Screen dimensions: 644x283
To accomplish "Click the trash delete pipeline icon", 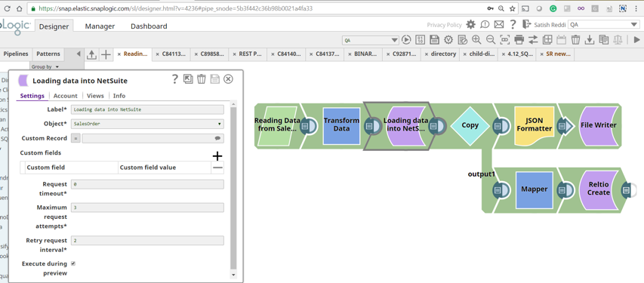I will click(575, 39).
